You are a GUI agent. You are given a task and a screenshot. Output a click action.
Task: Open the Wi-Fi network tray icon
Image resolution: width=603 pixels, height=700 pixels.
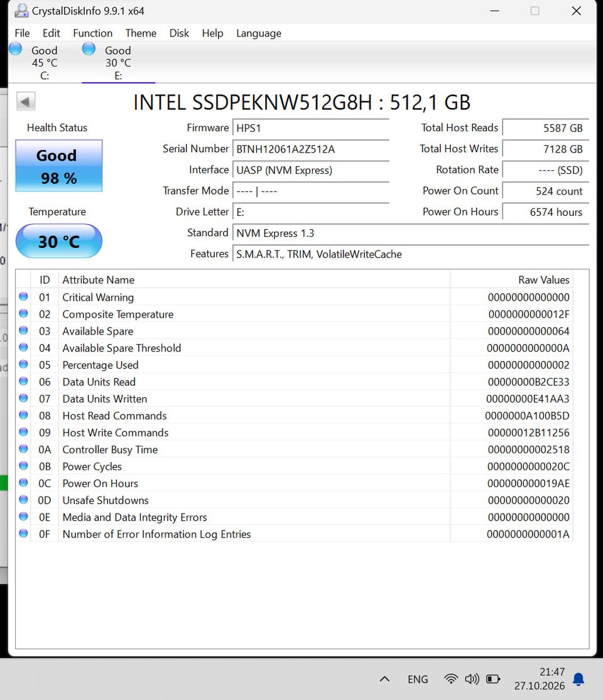click(451, 679)
